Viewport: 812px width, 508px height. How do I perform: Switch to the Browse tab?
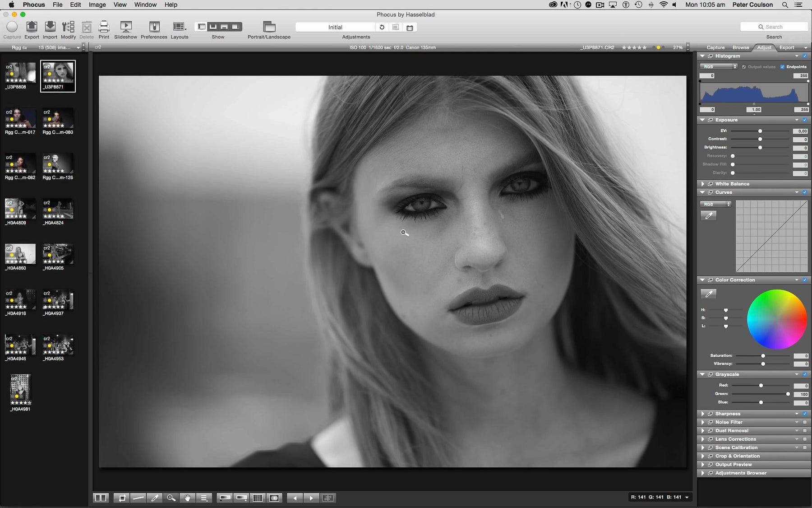tap(741, 47)
